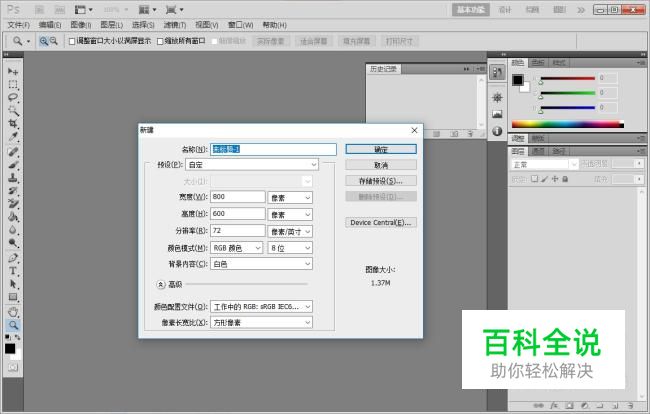
Task: Select the Healing Brush tool
Action: tap(13, 151)
